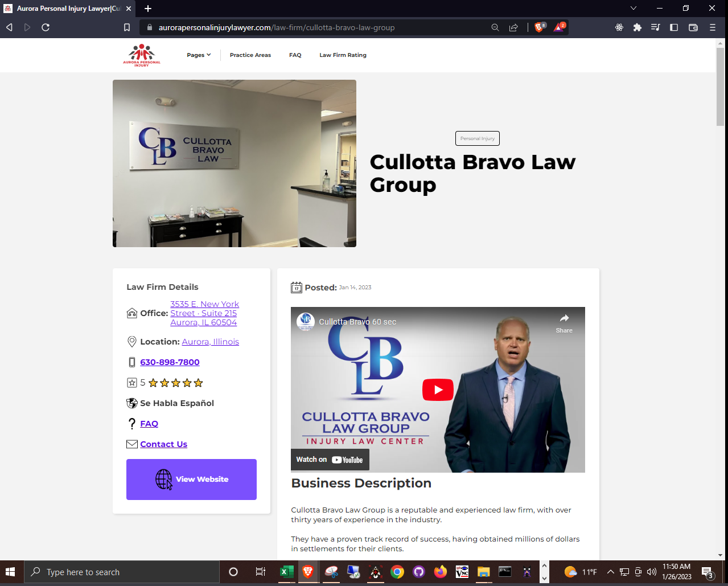Open the terminal app on the taskbar
This screenshot has height=586, width=728.
505,572
